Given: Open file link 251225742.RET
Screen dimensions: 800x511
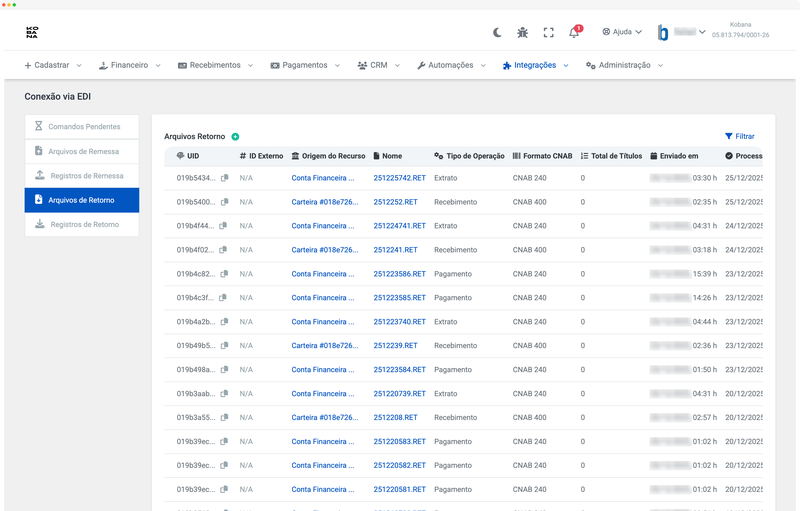Looking at the screenshot, I should pos(399,178).
